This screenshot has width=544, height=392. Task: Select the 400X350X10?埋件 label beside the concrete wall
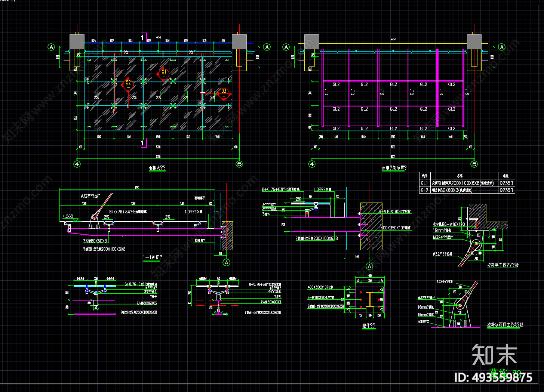pos(396,228)
